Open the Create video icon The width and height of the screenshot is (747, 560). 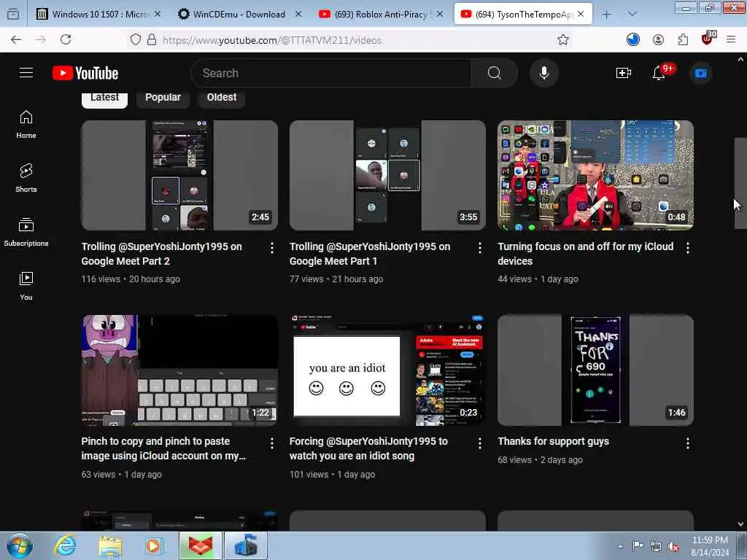pyautogui.click(x=623, y=73)
